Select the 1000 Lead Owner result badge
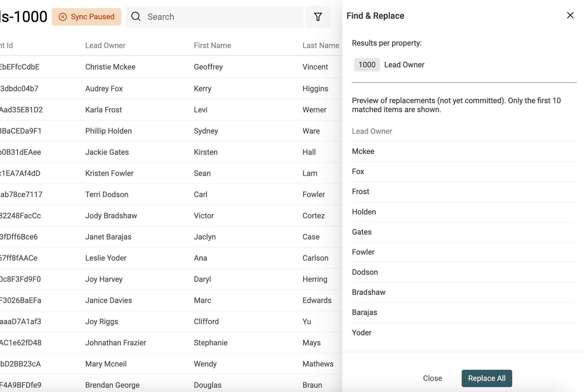Viewport: 585px width, 392px height. pos(367,65)
